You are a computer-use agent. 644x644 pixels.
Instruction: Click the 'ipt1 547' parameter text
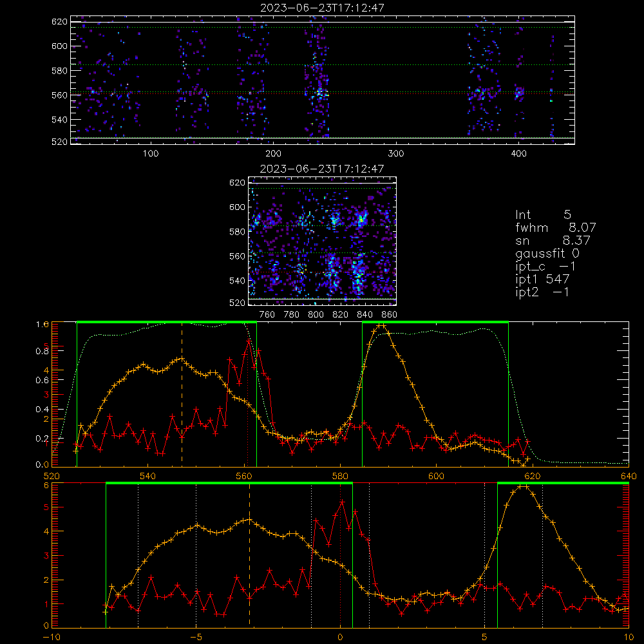pyautogui.click(x=542, y=279)
